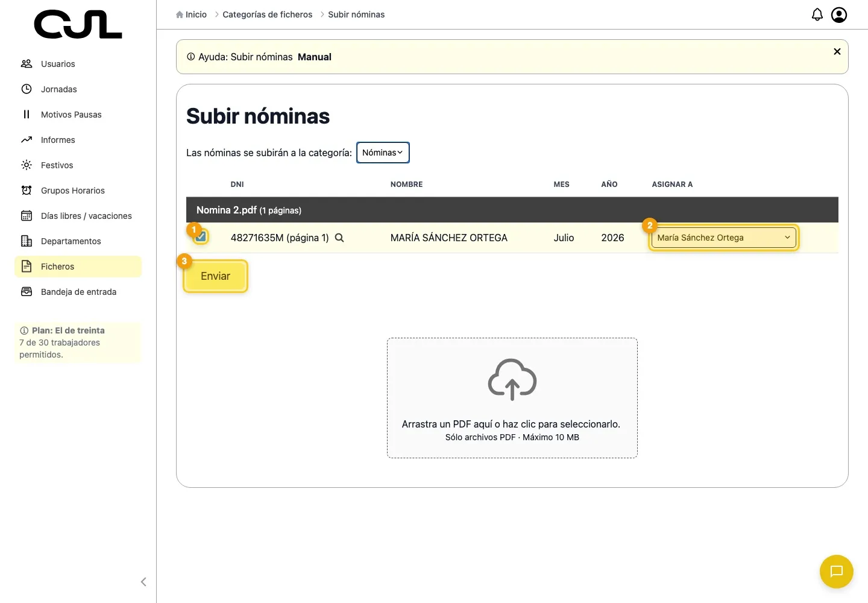
Task: Click the Festivos sun icon
Action: [27, 165]
